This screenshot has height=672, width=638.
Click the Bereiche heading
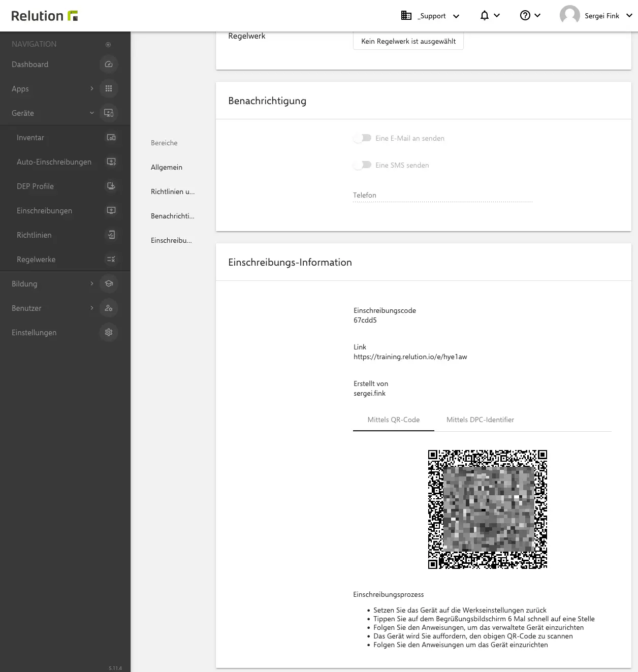[x=164, y=143]
